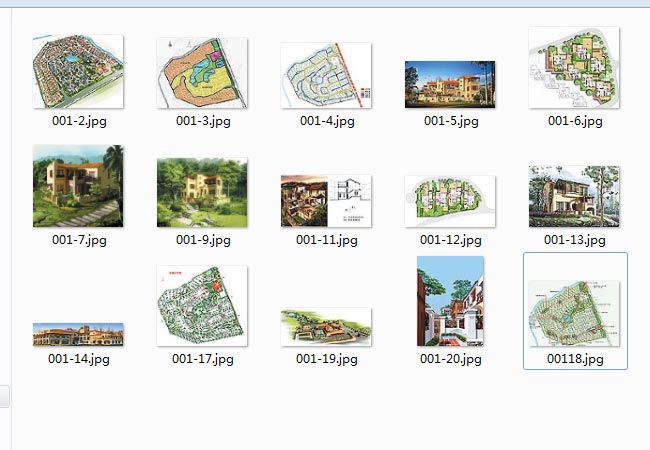Click the 001-13.jpg house sketch thumbnail
650x450 pixels.
(x=574, y=196)
